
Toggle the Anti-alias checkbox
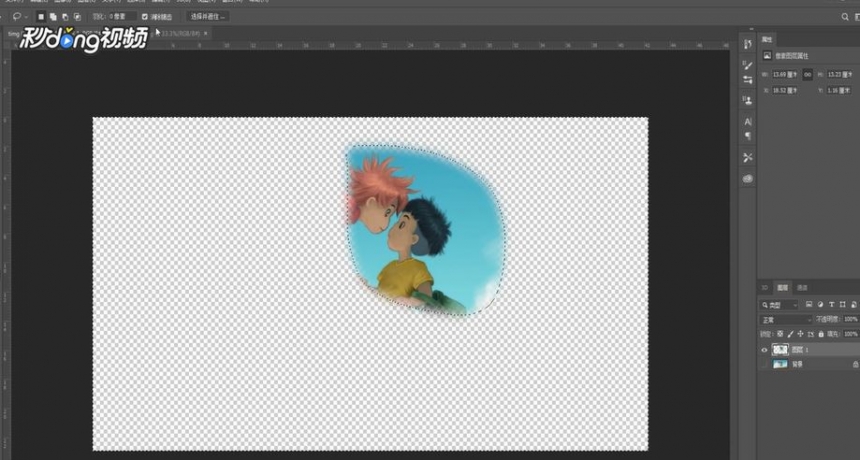click(145, 17)
